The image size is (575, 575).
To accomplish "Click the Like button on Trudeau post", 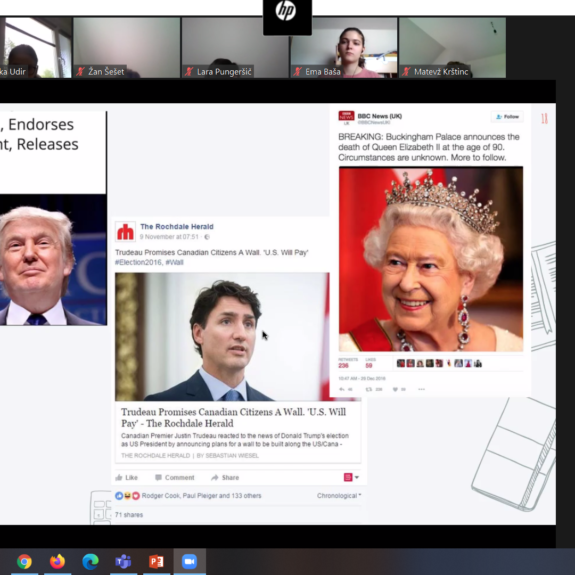I will coord(127,477).
